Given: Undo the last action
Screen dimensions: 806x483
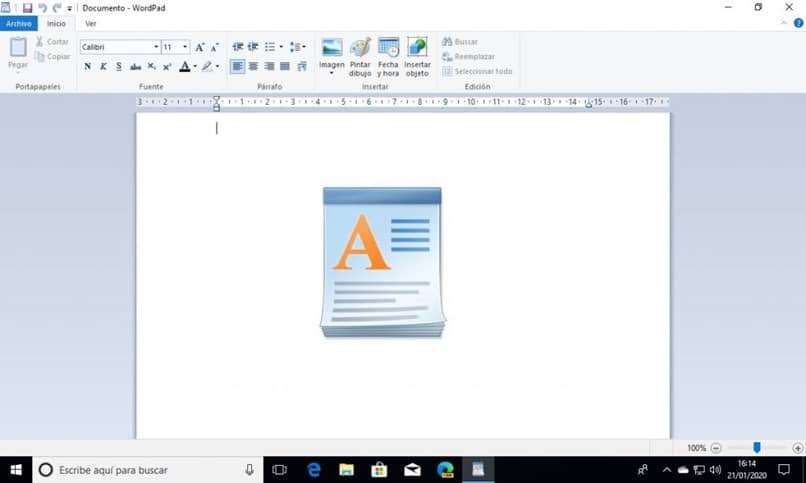Looking at the screenshot, I should (43, 8).
